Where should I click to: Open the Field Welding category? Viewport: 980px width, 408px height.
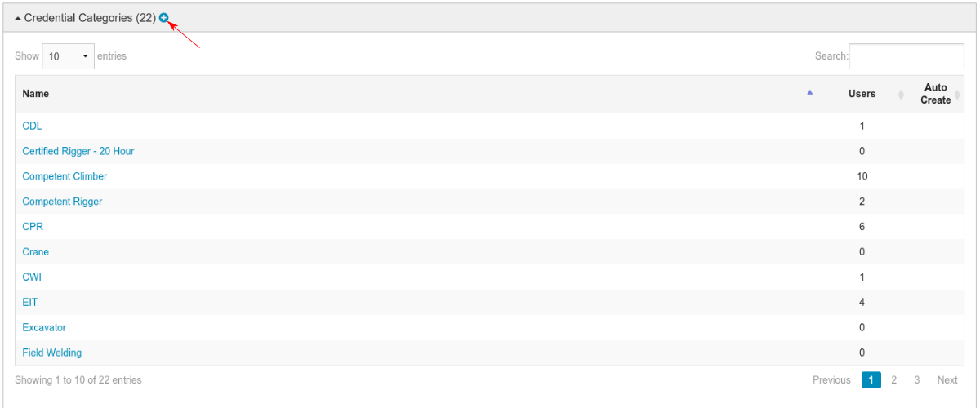52,353
